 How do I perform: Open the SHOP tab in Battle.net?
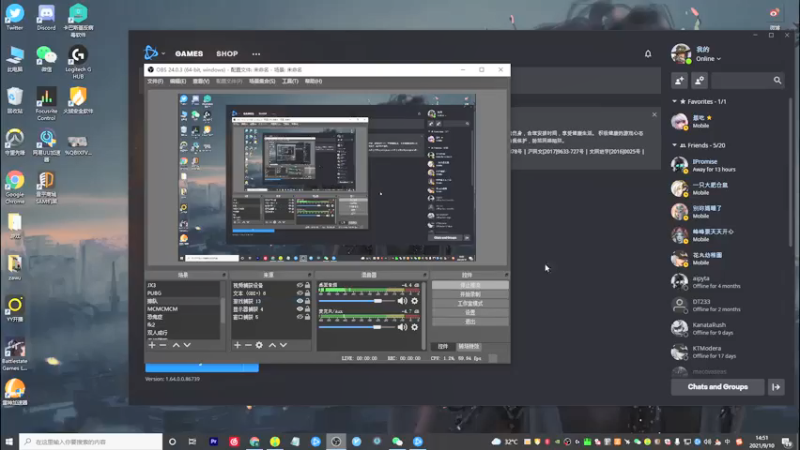coord(227,54)
